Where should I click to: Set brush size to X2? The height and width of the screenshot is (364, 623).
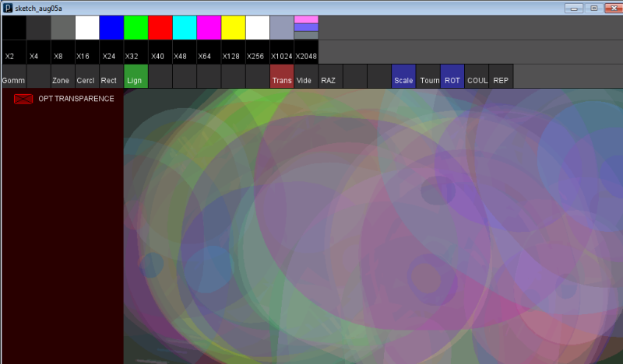14,52
